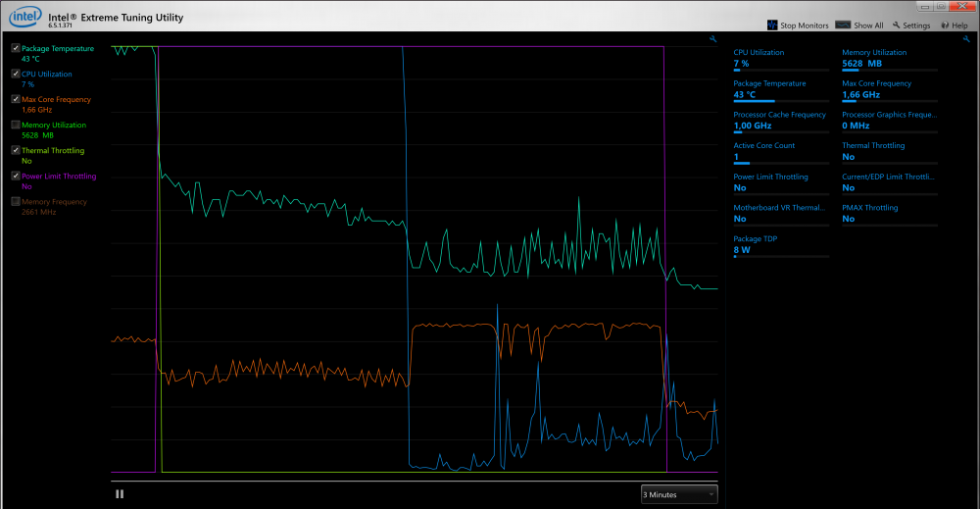980x509 pixels.
Task: Select Package TDP 8 W monitor
Action: tap(781, 244)
